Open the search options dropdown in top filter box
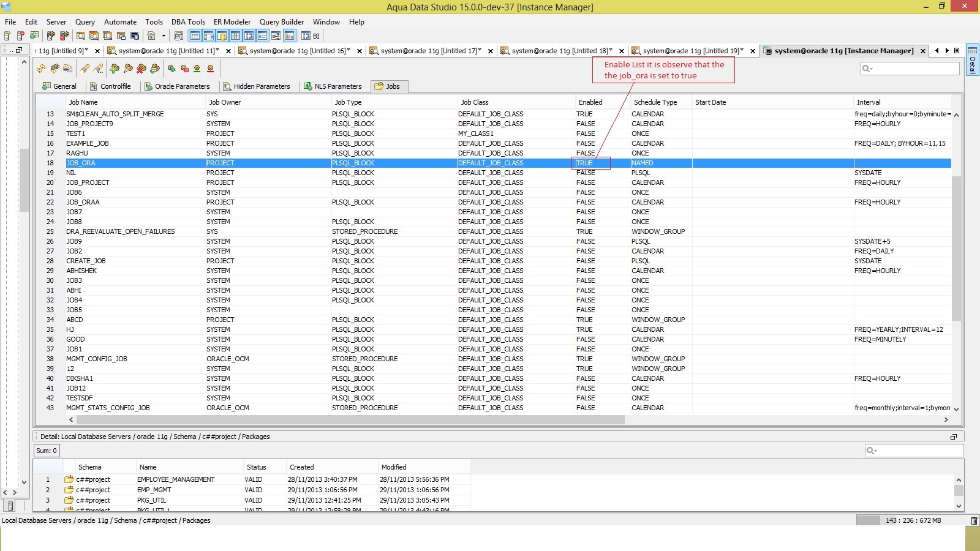This screenshot has height=551, width=980. pos(867,69)
